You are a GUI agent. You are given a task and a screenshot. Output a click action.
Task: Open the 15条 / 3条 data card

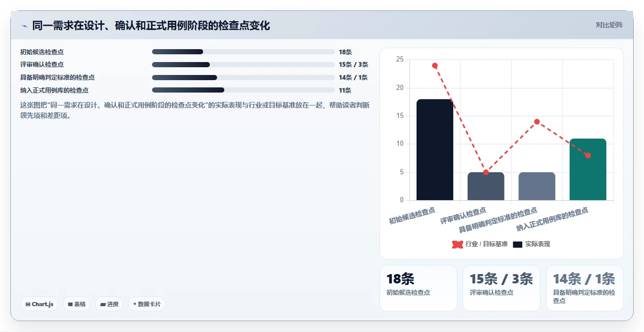pos(501,288)
